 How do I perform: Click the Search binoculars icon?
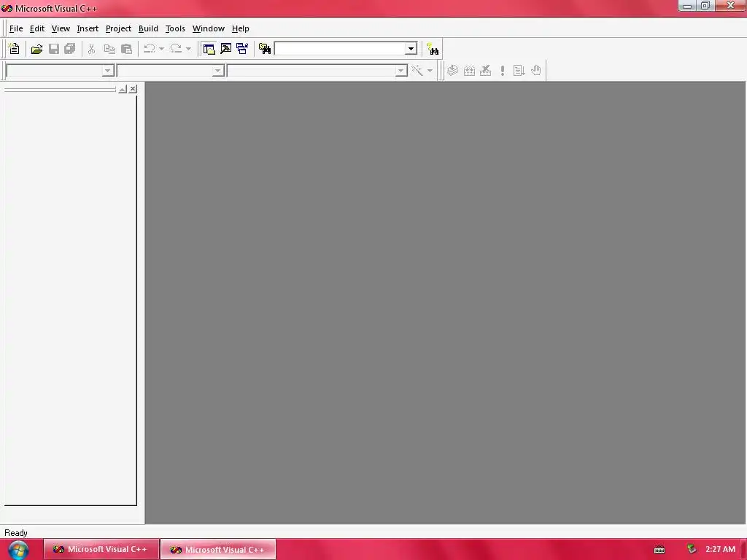coord(433,49)
